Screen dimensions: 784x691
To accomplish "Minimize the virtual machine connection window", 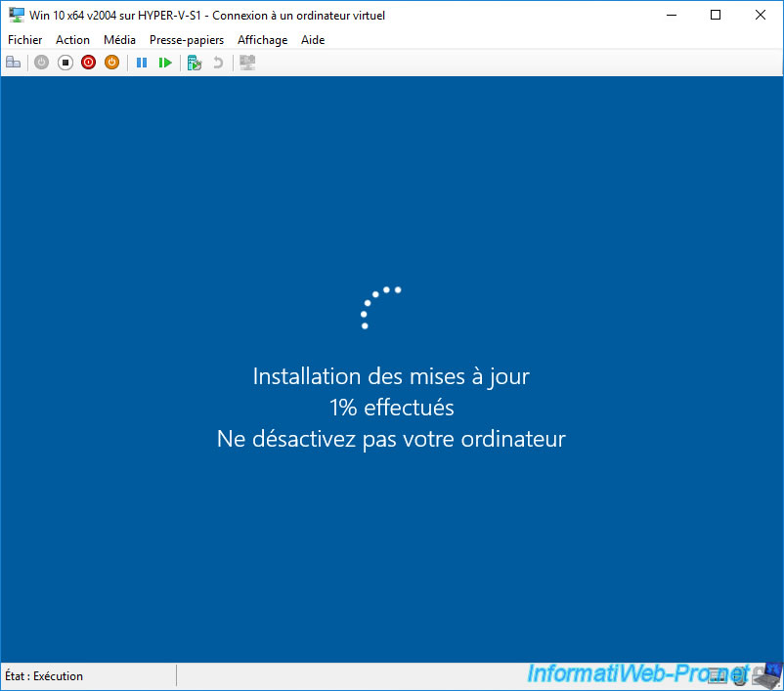I will (672, 15).
